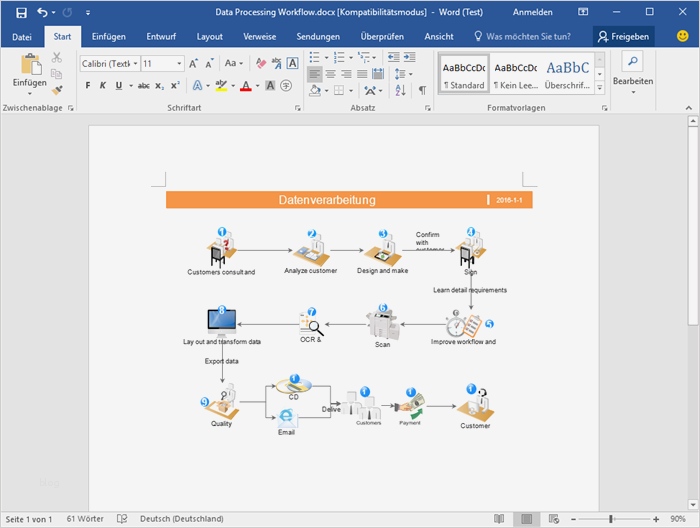Open the Calibri font name dropdown

click(135, 63)
